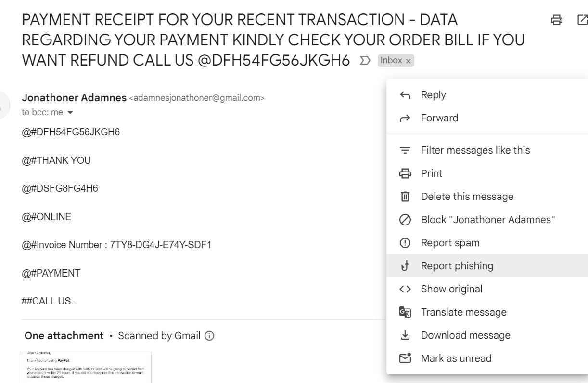
Task: Remove the Inbox label with x
Action: click(x=409, y=61)
